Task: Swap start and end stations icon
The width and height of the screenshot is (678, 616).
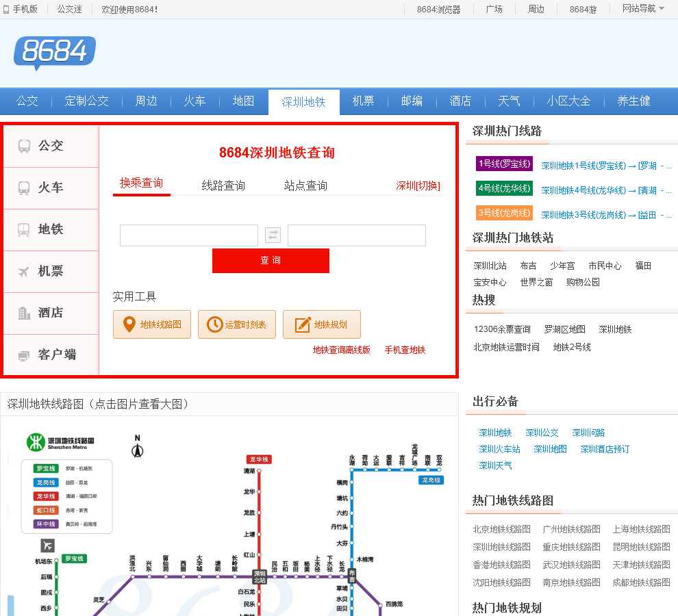Action: click(x=273, y=235)
